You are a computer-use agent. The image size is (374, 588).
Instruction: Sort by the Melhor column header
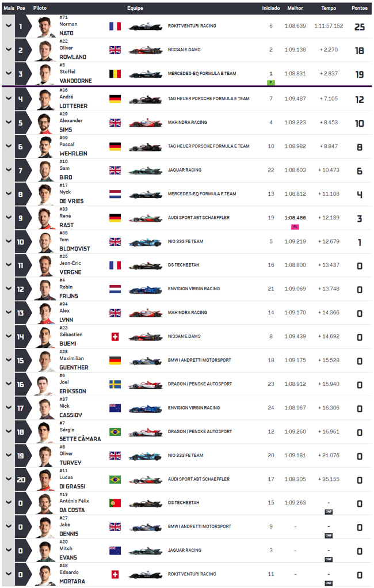tap(295, 8)
